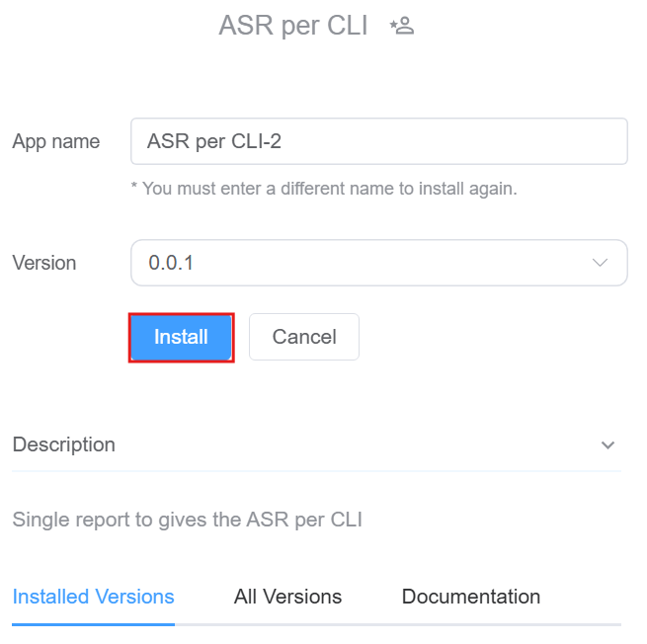Viewport: 647px width, 644px height.
Task: Click the underline below Installed Versions
Action: coord(93,623)
